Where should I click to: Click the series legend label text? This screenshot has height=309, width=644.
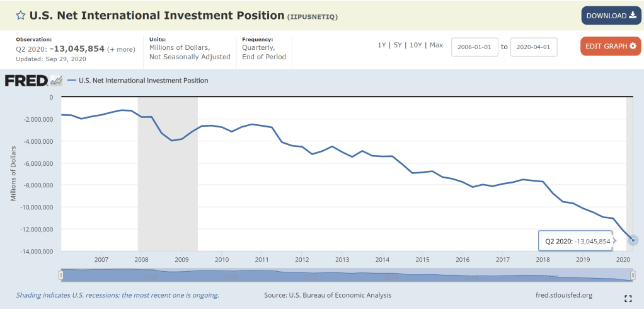pyautogui.click(x=143, y=81)
